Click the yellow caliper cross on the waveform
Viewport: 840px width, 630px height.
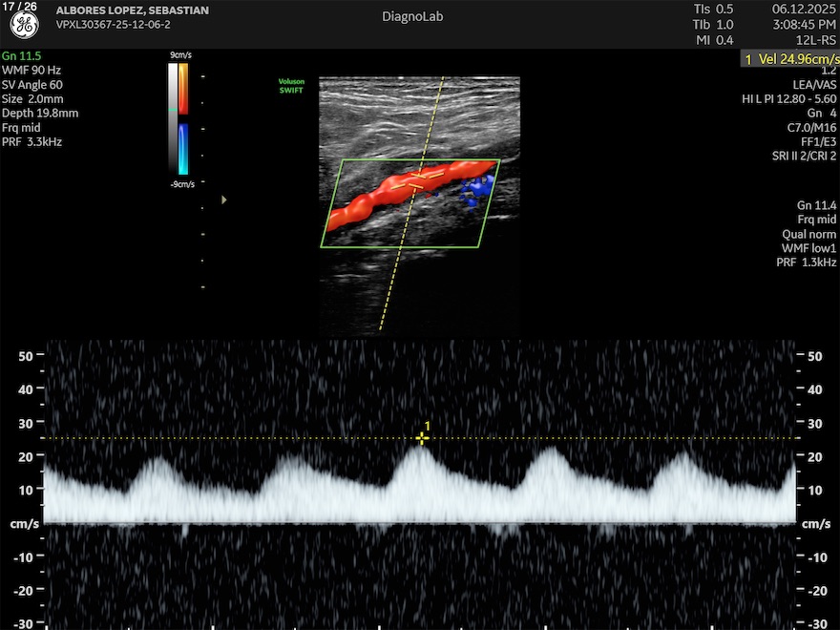click(421, 438)
